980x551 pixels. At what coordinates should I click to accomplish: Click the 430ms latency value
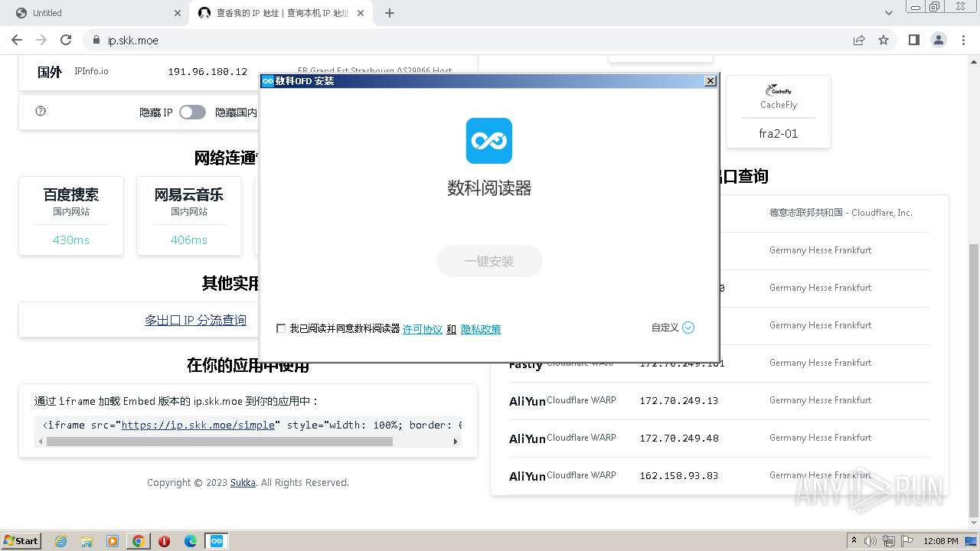click(x=71, y=240)
